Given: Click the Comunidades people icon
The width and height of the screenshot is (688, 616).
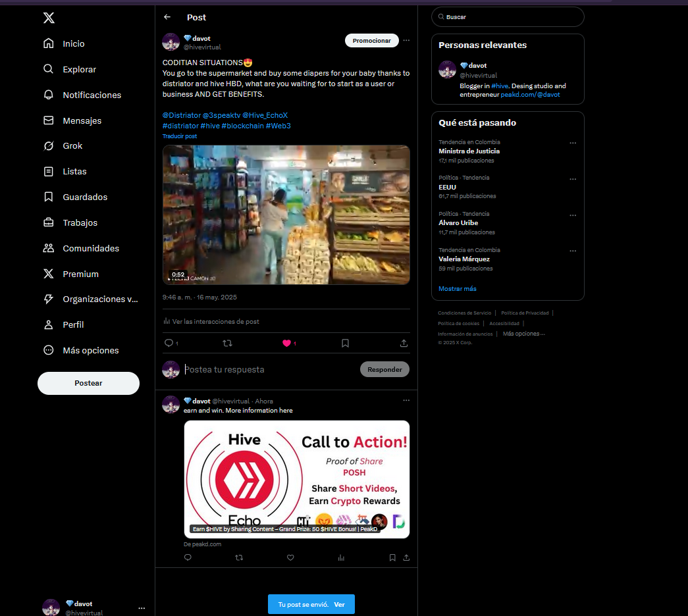Looking at the screenshot, I should (x=49, y=248).
